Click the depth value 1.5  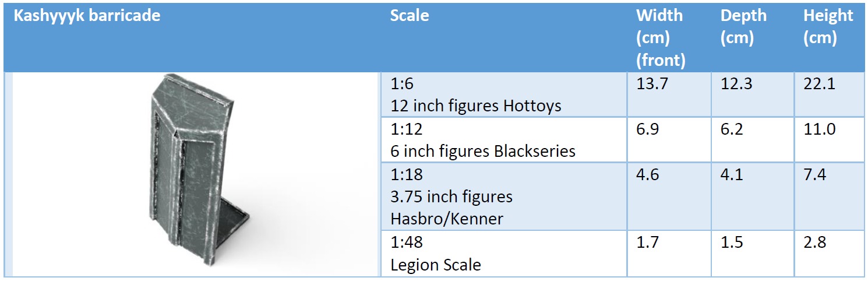pos(732,242)
